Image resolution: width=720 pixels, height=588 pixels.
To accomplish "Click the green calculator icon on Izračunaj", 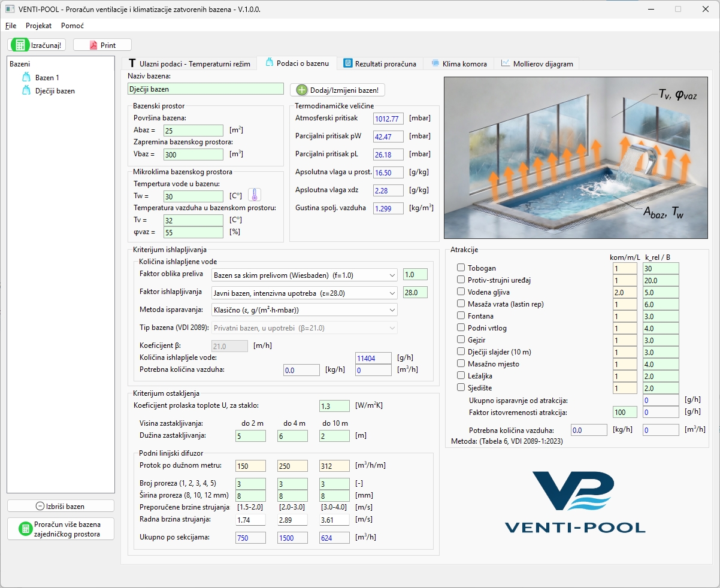I will 20,45.
